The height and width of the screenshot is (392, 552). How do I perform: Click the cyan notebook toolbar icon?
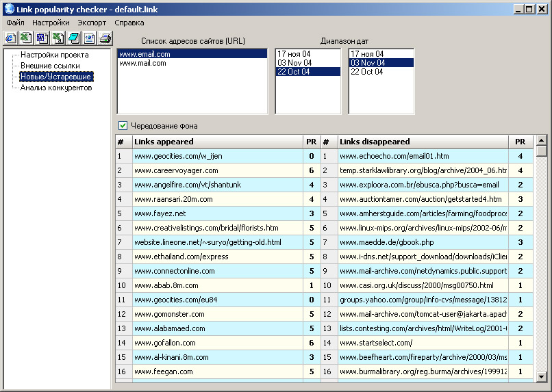[x=73, y=38]
